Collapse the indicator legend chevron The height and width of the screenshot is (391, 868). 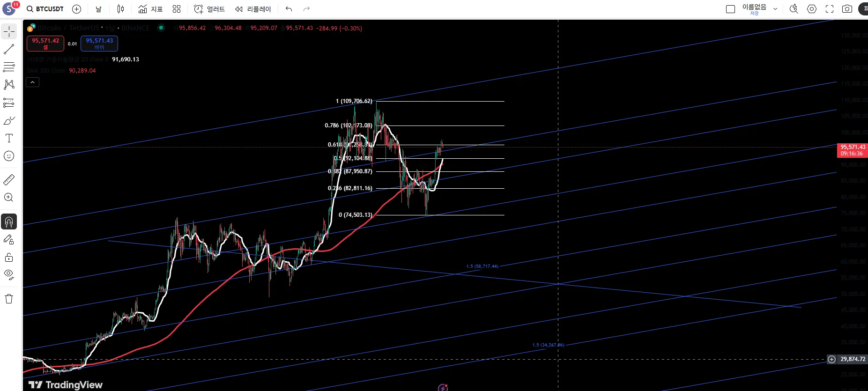[32, 82]
